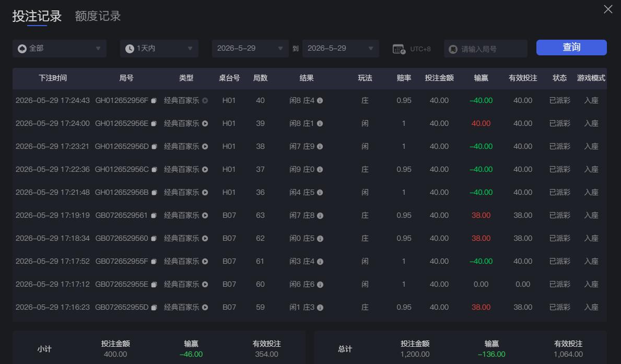Image resolution: width=621 pixels, height=364 pixels.
Task: Play video replay for round 63
Action: [x=205, y=216]
